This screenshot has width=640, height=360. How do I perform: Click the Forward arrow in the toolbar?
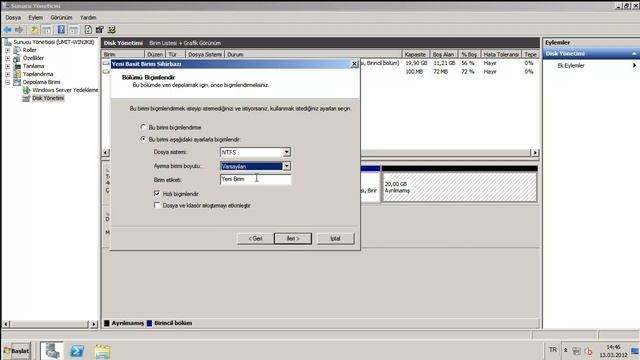coord(19,30)
